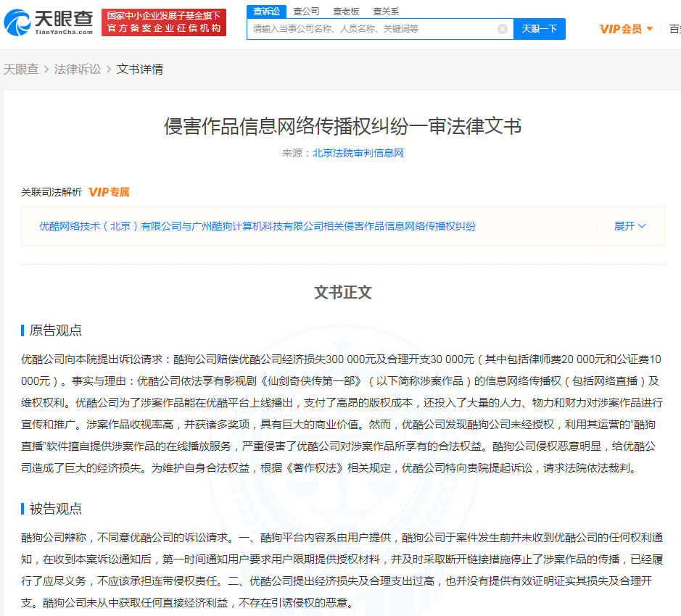Switch to the 查老板 tab
681x616 pixels.
[x=346, y=12]
